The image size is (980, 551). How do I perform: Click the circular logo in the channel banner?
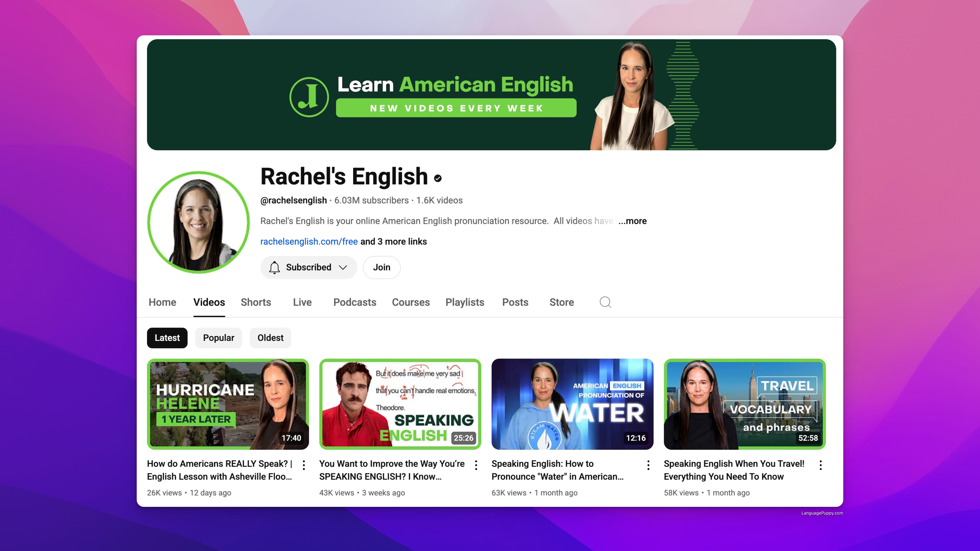(x=309, y=97)
